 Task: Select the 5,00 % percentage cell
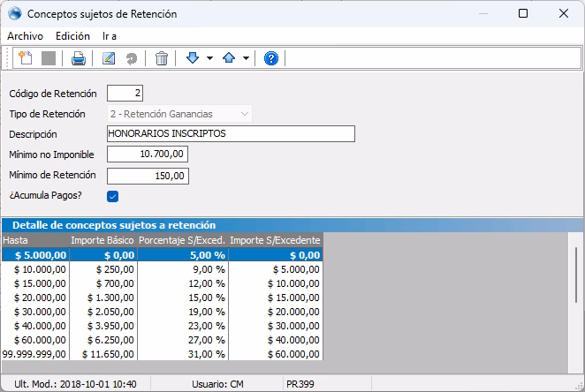coord(183,255)
